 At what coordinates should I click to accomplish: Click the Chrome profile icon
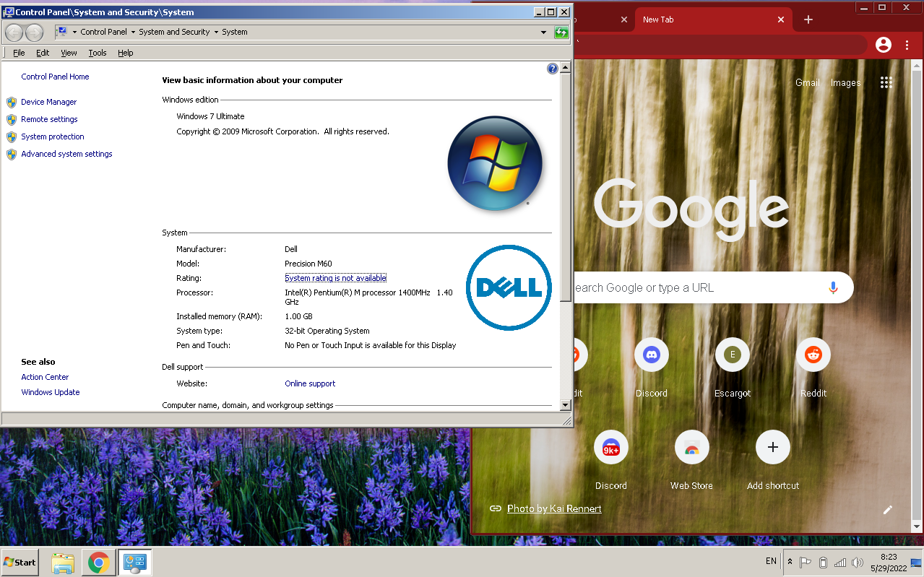[x=883, y=45]
